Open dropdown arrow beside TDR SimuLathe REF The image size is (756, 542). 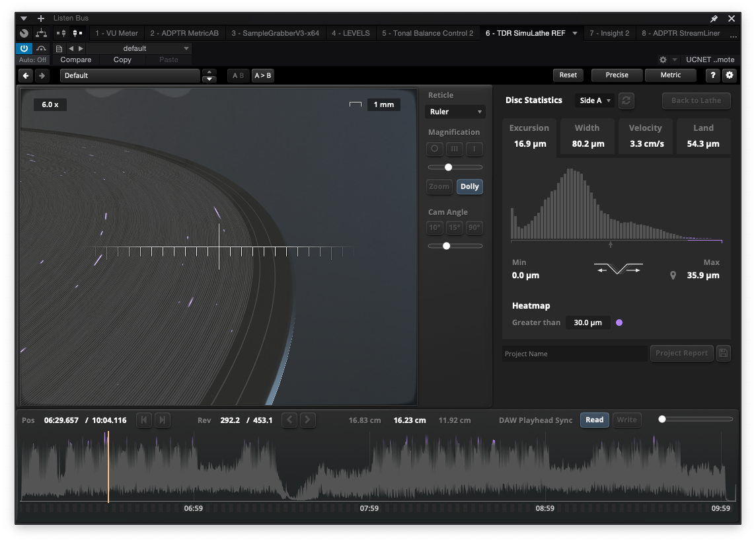click(x=575, y=33)
